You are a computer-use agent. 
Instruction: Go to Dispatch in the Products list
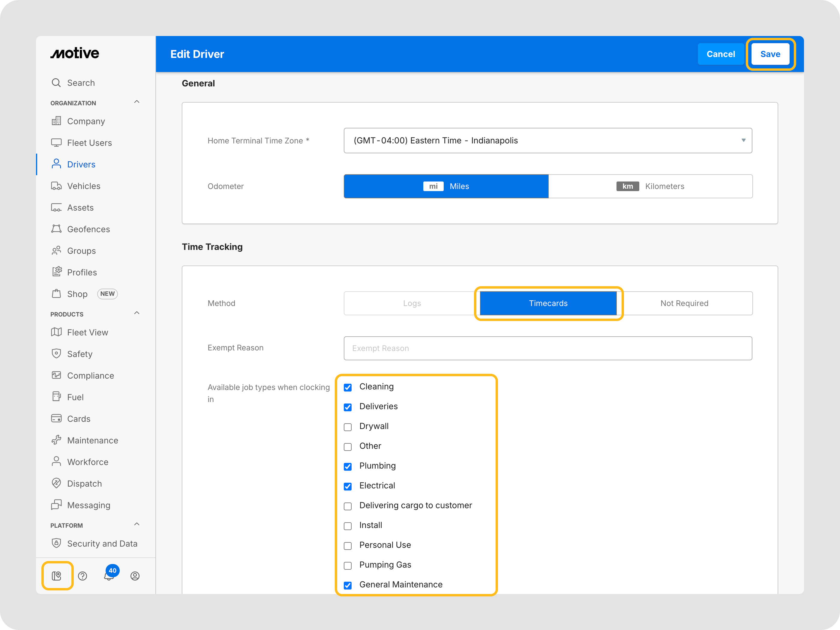84,483
